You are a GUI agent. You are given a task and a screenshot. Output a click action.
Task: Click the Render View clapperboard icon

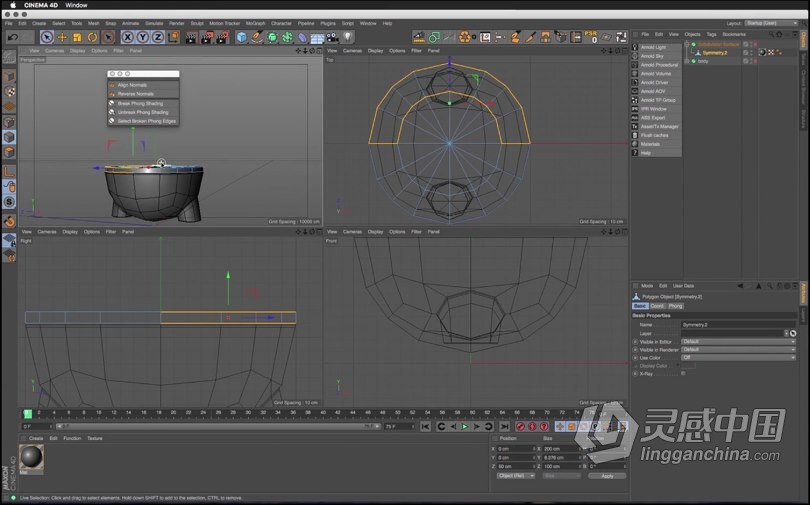(191, 37)
